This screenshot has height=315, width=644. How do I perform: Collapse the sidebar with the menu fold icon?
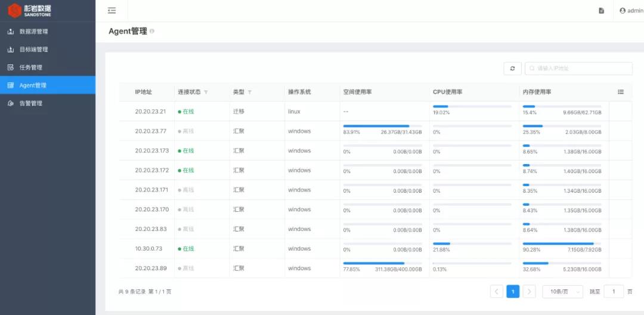click(x=112, y=11)
